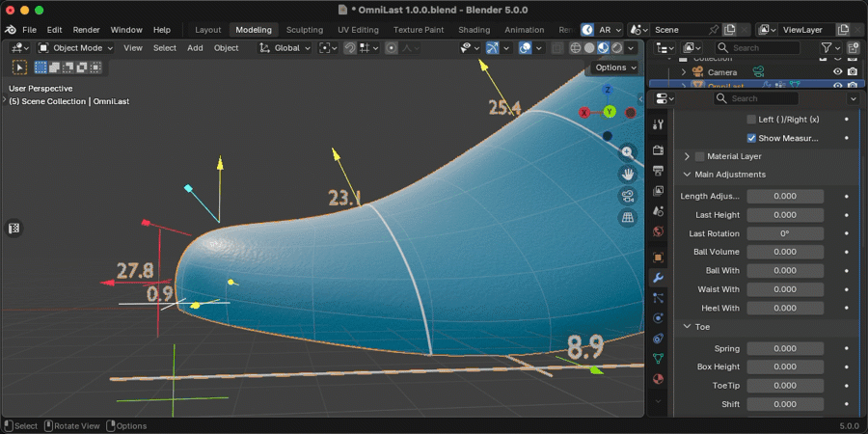Viewport: 868px width, 434px height.
Task: Open the Scene properties tab icon
Action: [x=658, y=211]
